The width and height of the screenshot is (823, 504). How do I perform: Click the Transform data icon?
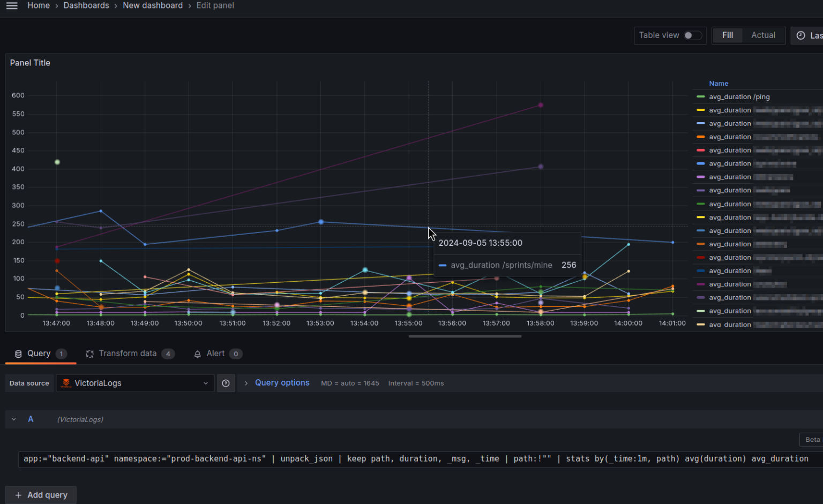coord(89,353)
